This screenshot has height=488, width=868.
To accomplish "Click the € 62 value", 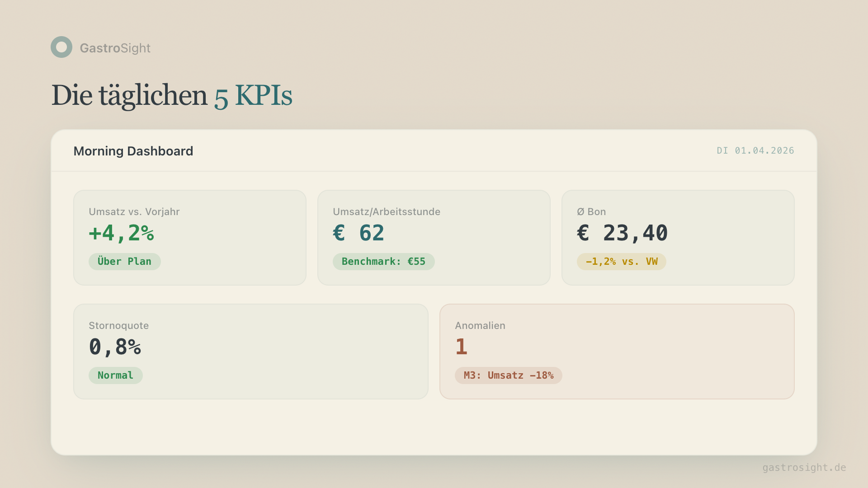I will coord(359,233).
